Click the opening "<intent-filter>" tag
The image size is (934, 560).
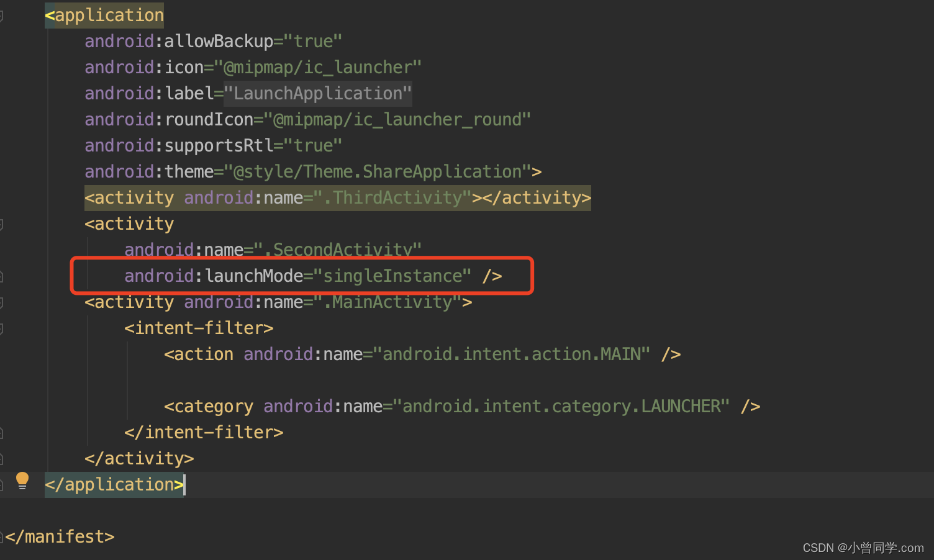tap(199, 328)
